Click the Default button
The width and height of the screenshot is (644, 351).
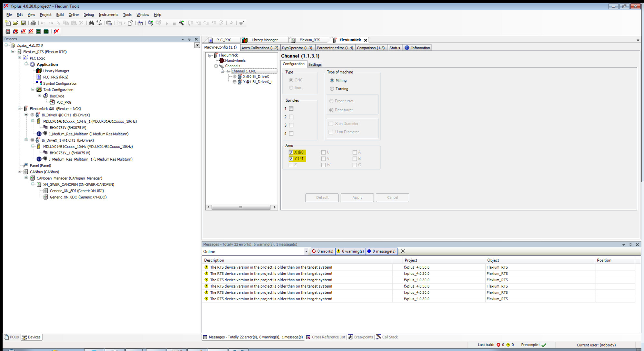pos(322,198)
